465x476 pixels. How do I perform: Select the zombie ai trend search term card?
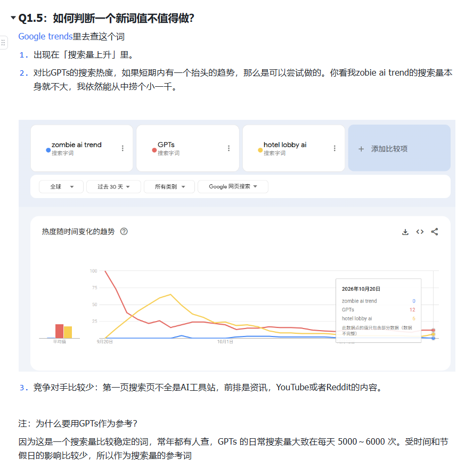tap(81, 148)
